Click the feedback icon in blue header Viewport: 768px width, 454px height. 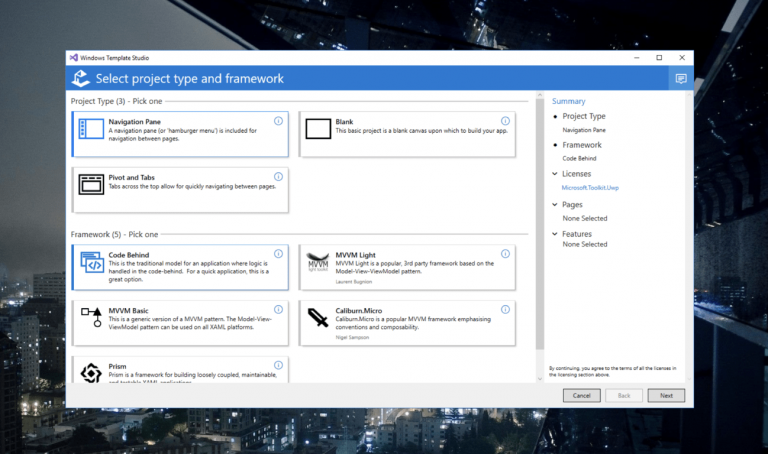pyautogui.click(x=681, y=78)
